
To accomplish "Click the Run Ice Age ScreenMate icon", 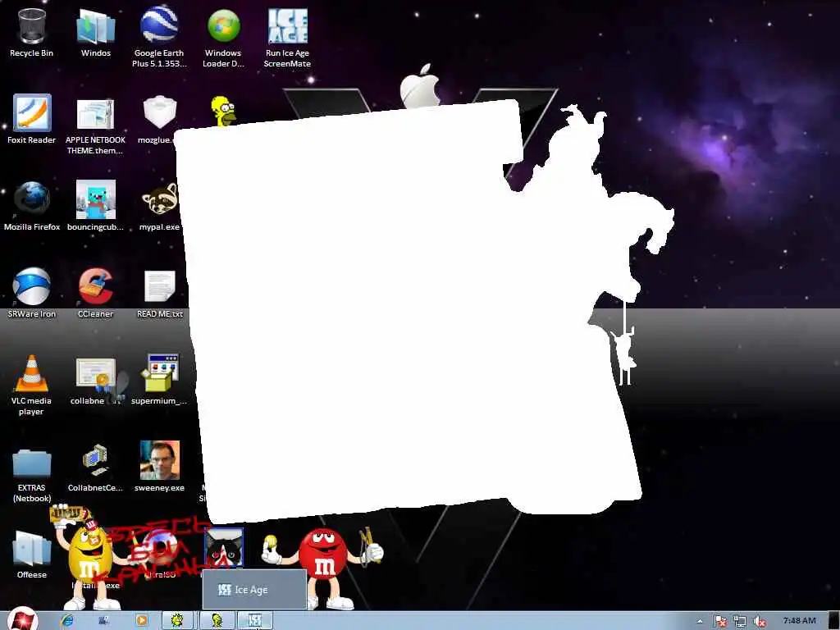I will (x=287, y=38).
